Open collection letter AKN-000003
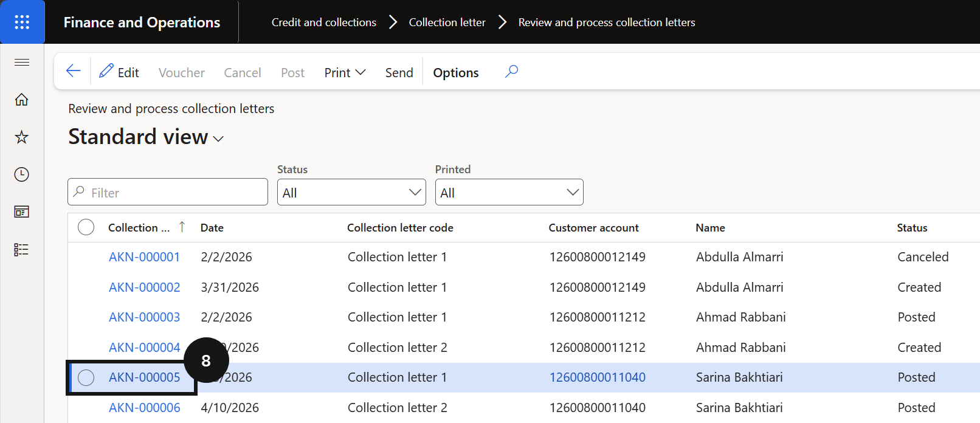The image size is (980, 423). (x=145, y=317)
